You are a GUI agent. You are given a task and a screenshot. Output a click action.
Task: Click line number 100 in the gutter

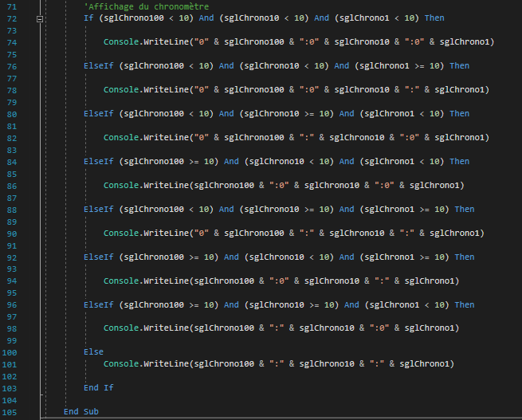click(10, 353)
